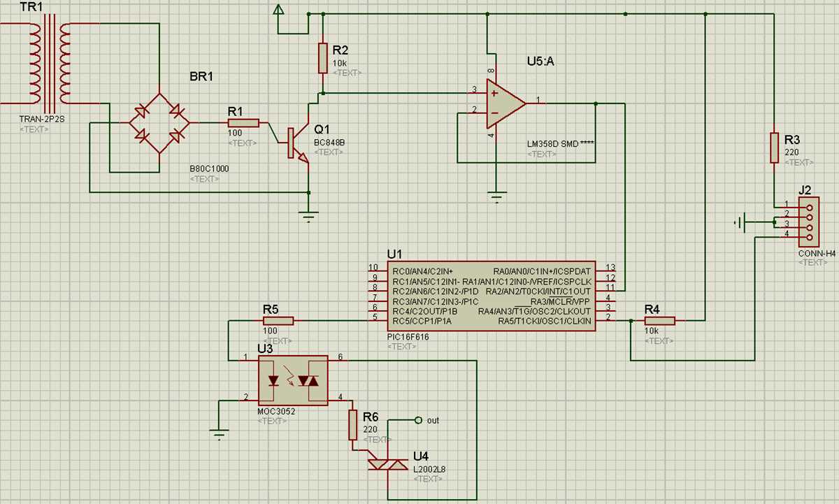839x504 pixels.
Task: Click the TR1 reference label
Action: click(31, 6)
